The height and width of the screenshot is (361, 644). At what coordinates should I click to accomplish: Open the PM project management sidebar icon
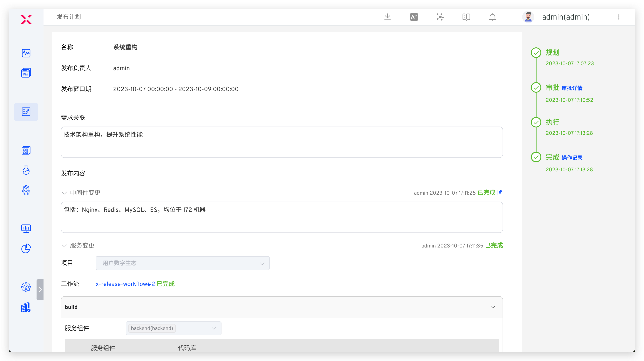pyautogui.click(x=26, y=73)
